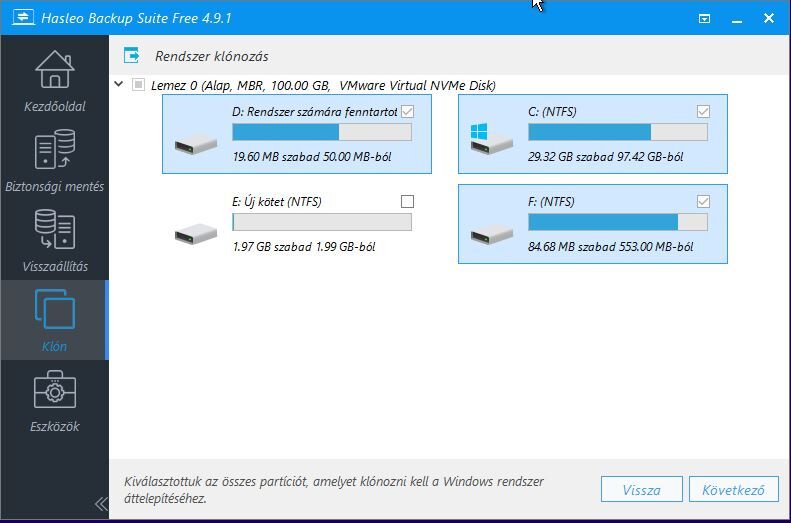
Task: Click the Rendszer klónozás header icon
Action: point(132,55)
